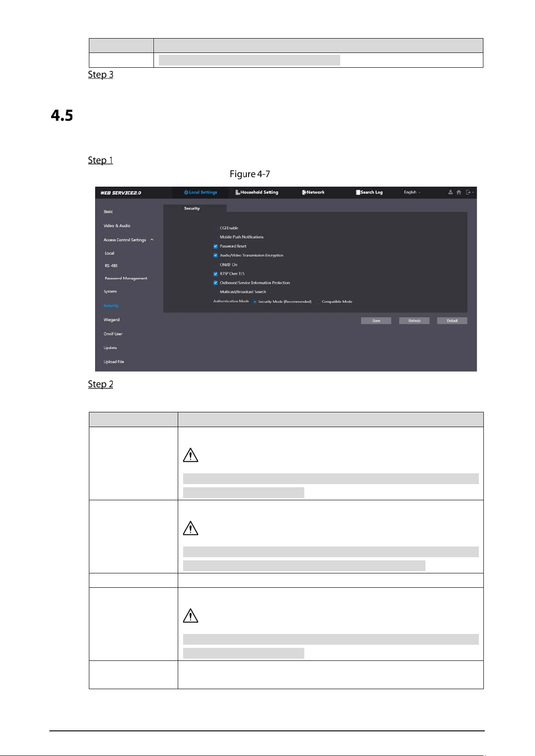The image size is (535, 756).
Task: Click the user account icon
Action: [450, 192]
